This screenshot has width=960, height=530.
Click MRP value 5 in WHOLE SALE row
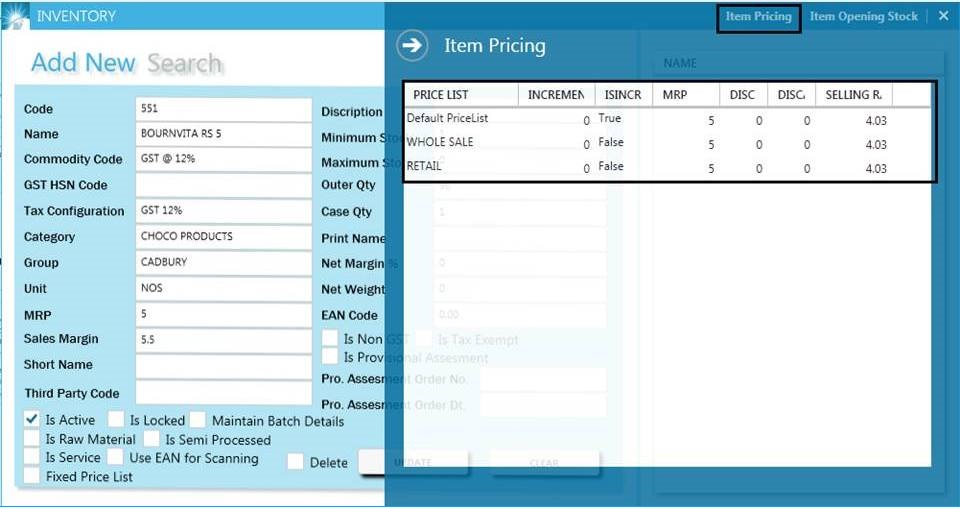711,144
